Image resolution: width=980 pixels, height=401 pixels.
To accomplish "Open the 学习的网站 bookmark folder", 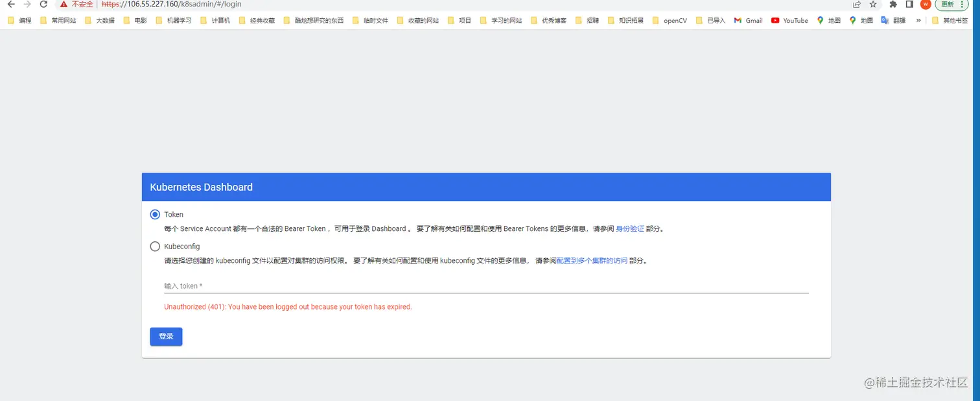I will coord(501,20).
